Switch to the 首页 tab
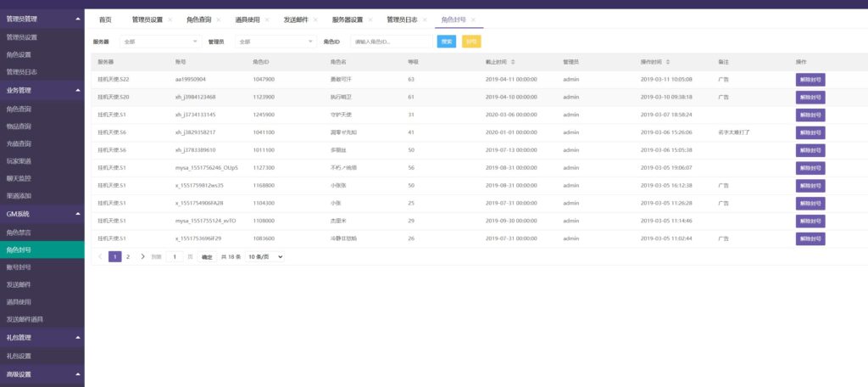868x387 pixels. pos(105,20)
